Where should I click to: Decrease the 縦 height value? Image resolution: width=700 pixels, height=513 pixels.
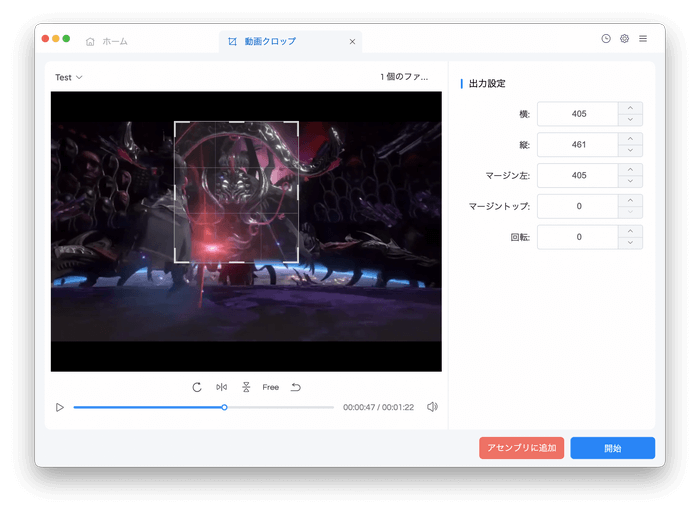coord(630,151)
